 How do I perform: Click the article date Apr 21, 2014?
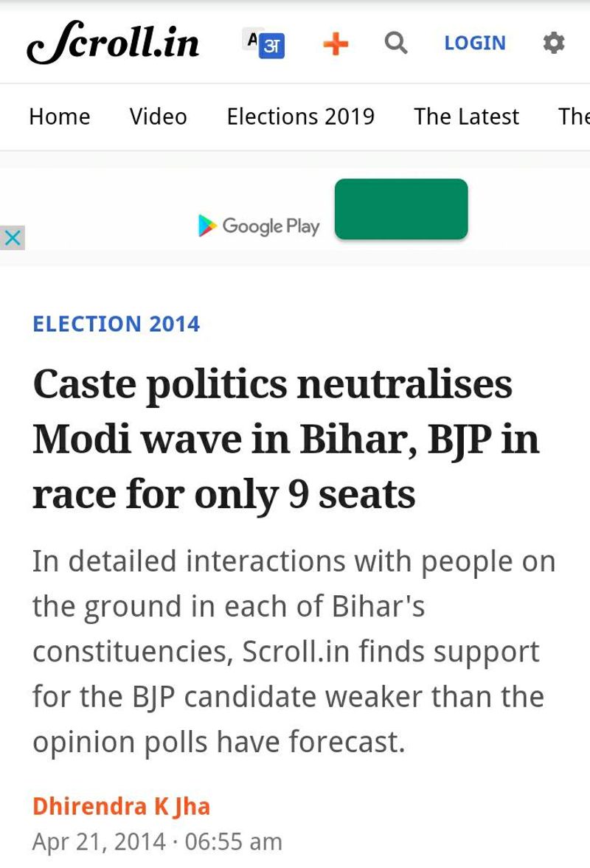click(99, 841)
